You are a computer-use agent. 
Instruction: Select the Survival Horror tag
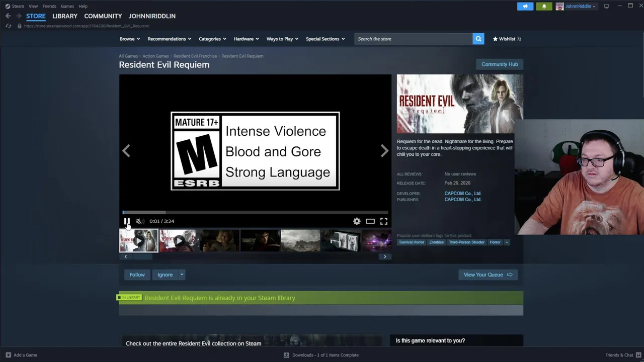point(412,242)
